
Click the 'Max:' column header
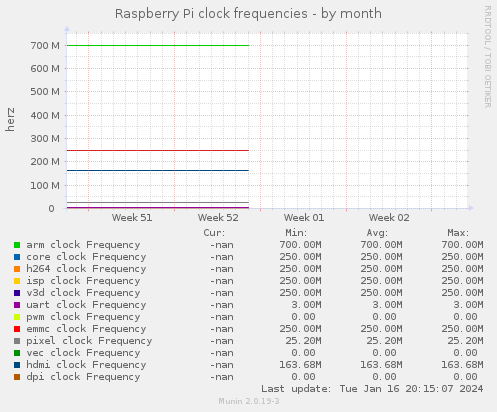point(458,233)
